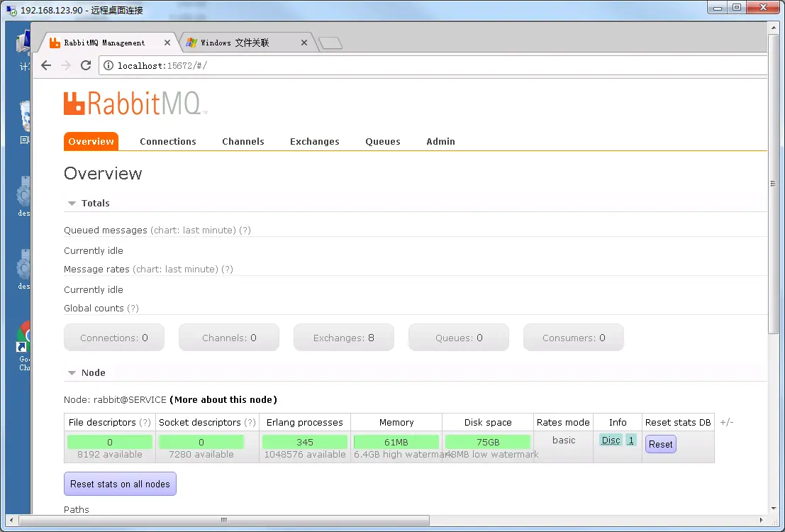Toggle node table columns with +/-
This screenshot has height=532, width=785.
pyautogui.click(x=726, y=422)
